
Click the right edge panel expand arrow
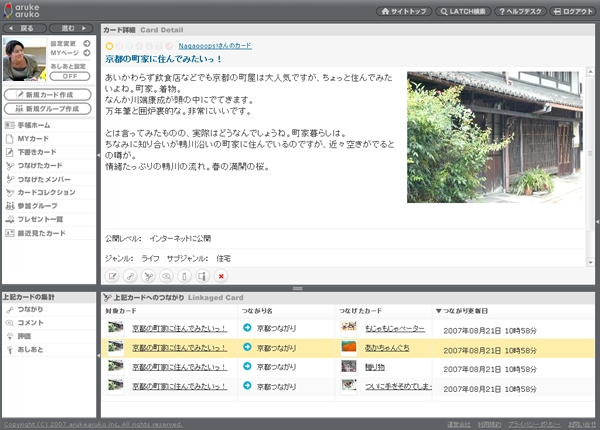coord(597,222)
